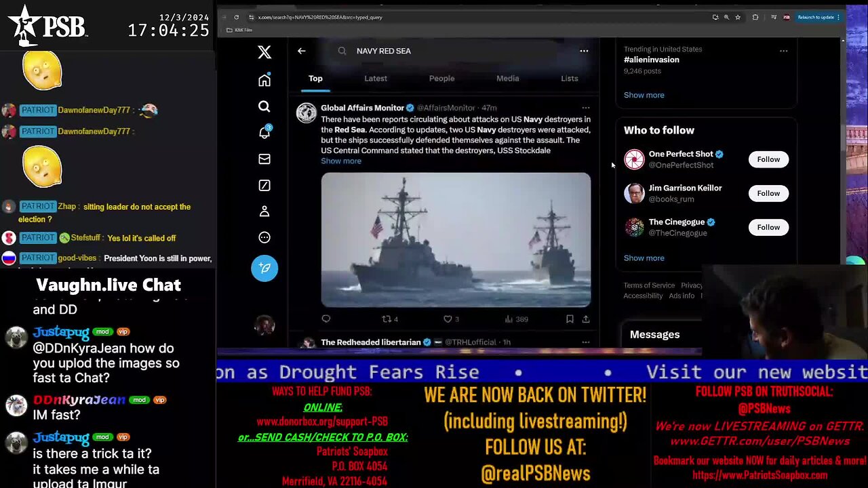Viewport: 868px width, 488px height.
Task: Open the destroyers photo in post
Action: coord(456,240)
